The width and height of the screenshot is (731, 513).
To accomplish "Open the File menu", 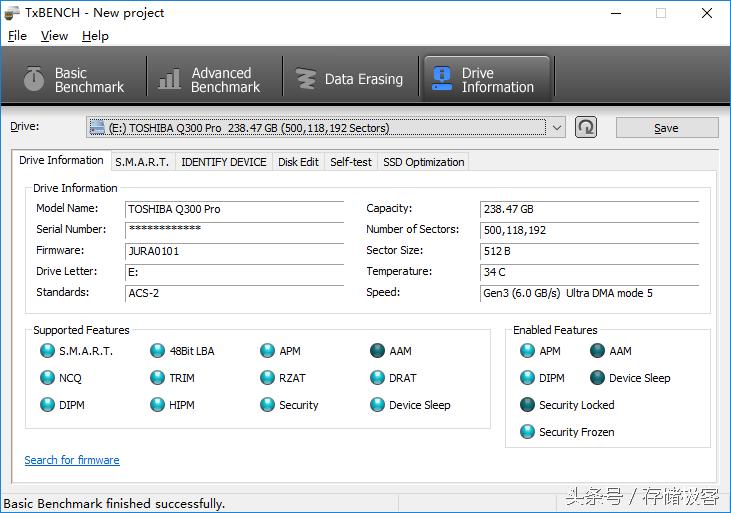I will (x=17, y=36).
